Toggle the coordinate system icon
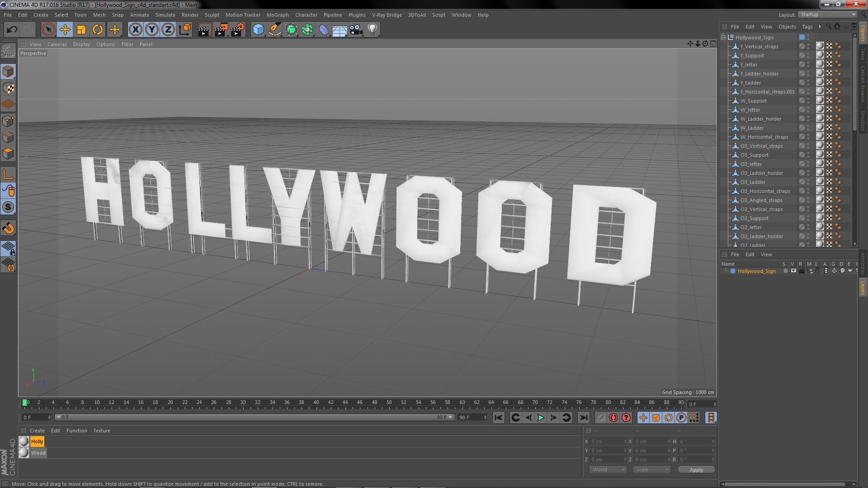 184,30
